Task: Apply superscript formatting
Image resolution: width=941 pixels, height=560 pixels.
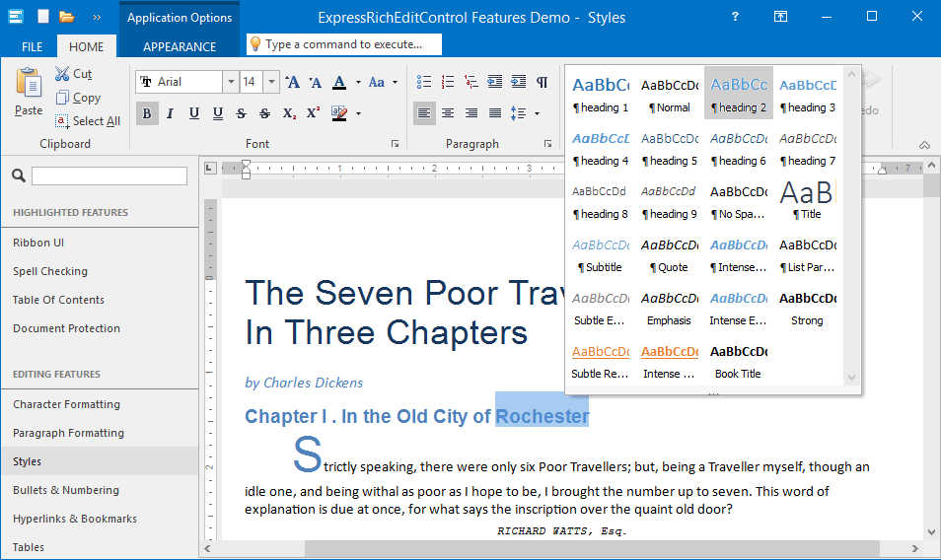Action: point(313,113)
